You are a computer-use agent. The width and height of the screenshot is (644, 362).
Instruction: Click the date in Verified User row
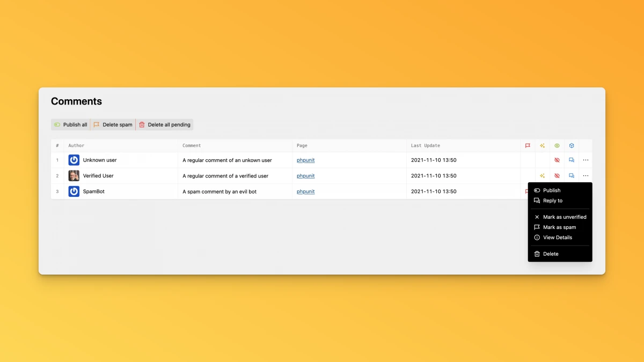point(434,175)
